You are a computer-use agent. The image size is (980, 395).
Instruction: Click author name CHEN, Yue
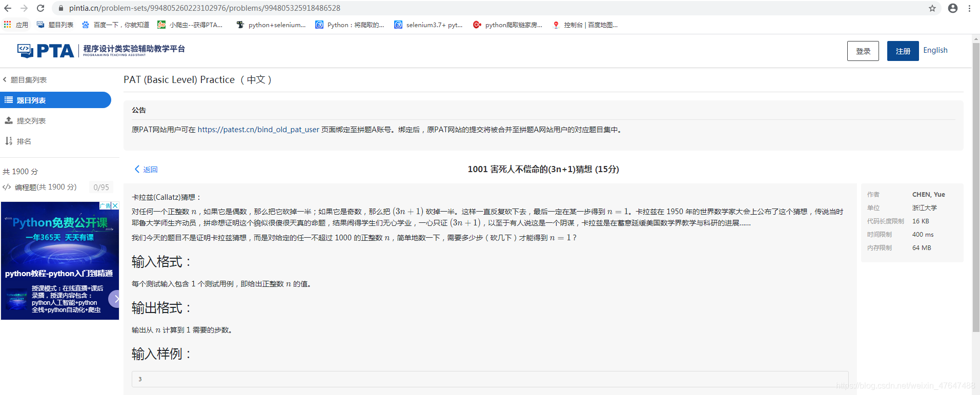point(928,195)
